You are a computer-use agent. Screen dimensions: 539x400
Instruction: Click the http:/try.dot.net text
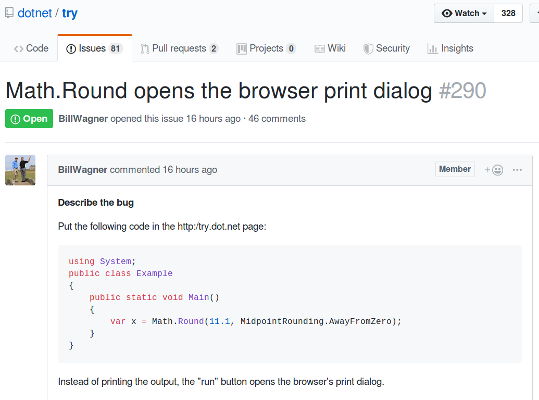209,226
